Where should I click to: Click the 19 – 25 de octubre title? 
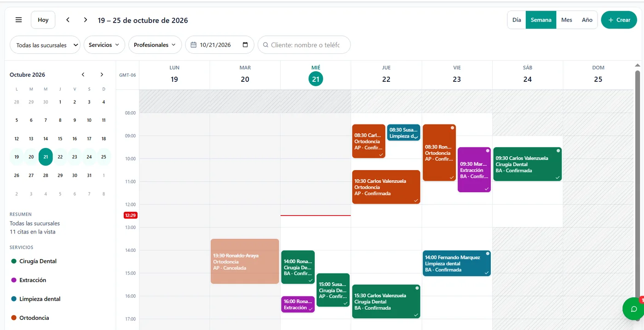click(143, 20)
